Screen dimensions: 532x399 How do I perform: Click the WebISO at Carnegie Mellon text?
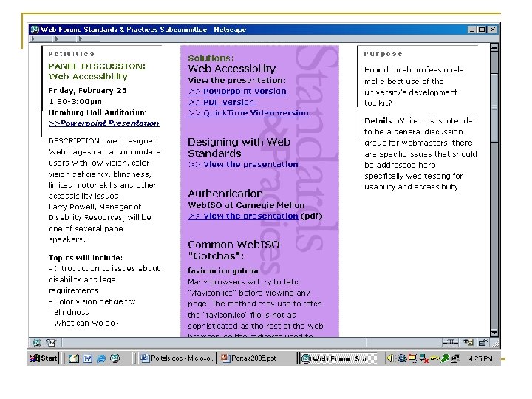[246, 205]
